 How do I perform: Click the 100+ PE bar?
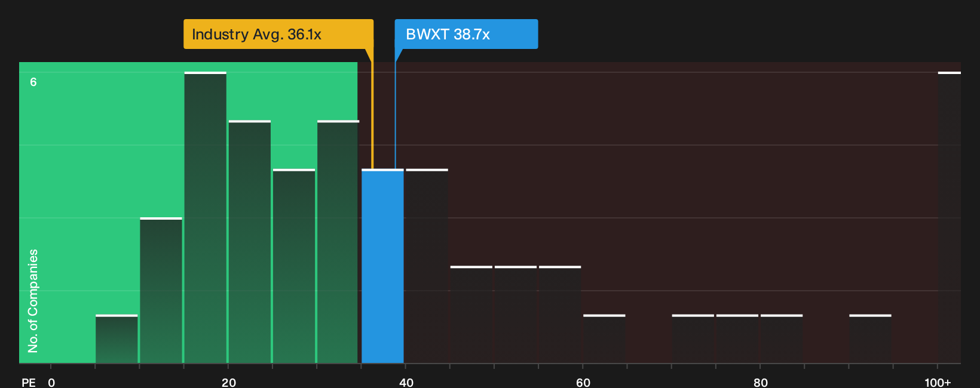coord(949,218)
